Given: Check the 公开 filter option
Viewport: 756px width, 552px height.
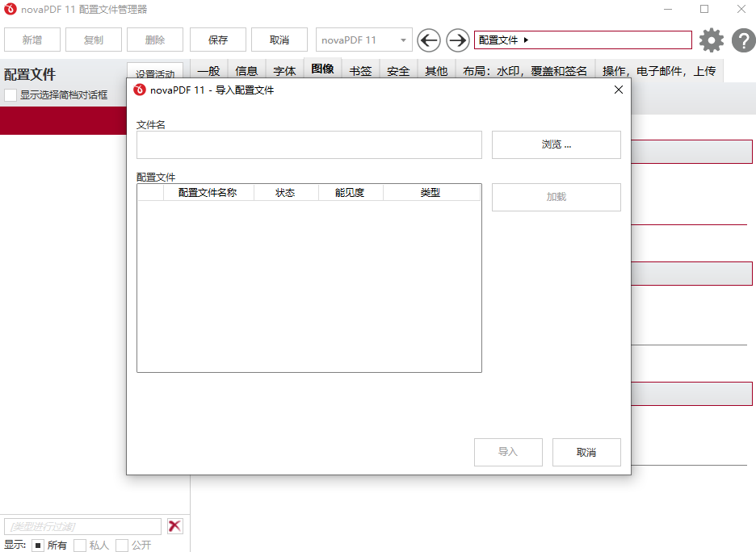Looking at the screenshot, I should pos(121,545).
